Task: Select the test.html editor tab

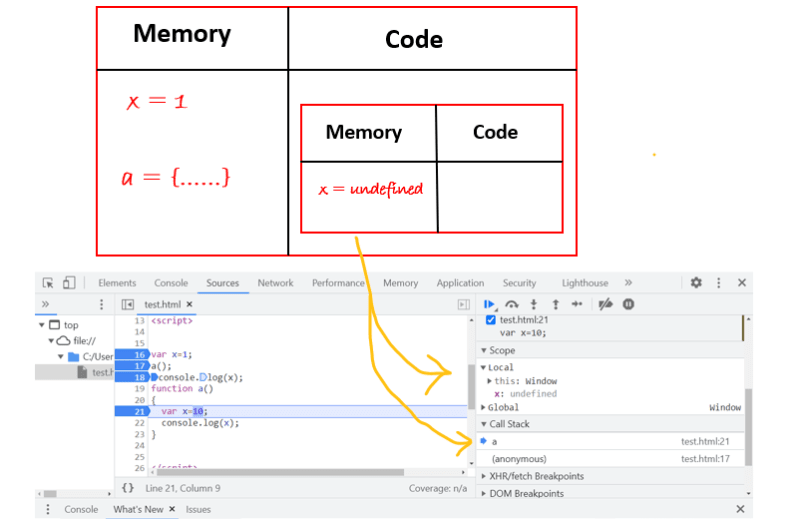Action: click(x=162, y=305)
